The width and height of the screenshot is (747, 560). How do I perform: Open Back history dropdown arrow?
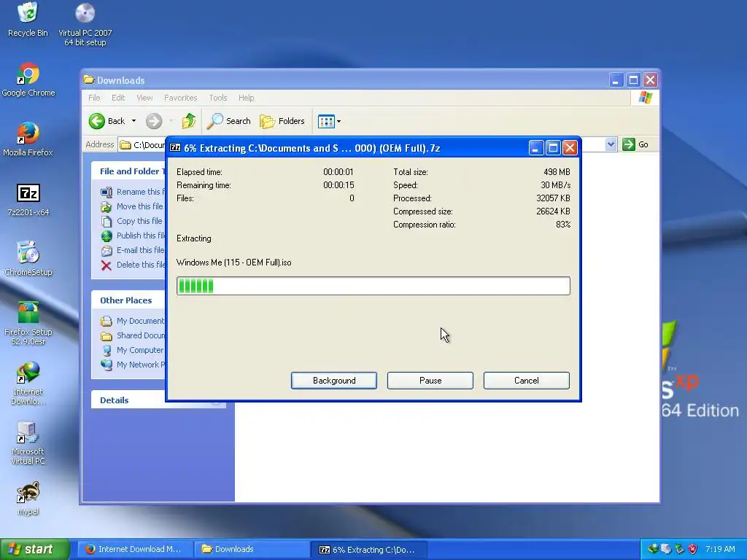tap(134, 121)
